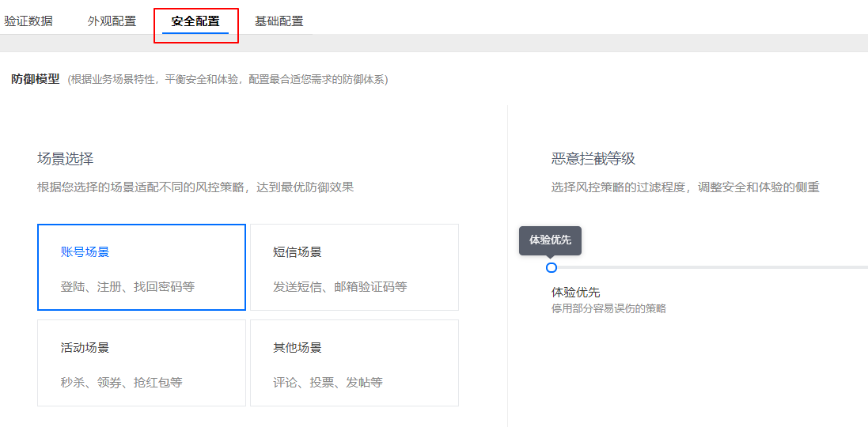
Task: Go to the 基础配置 tab
Action: click(279, 21)
